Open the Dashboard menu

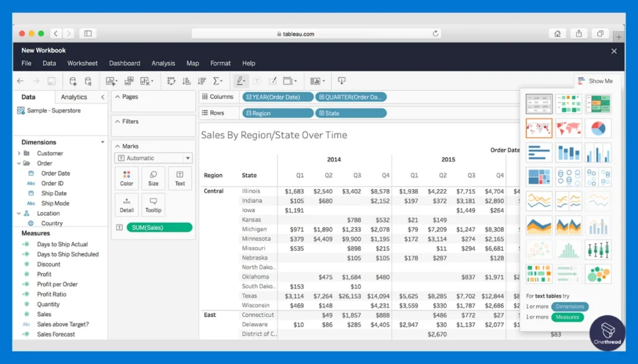[125, 63]
